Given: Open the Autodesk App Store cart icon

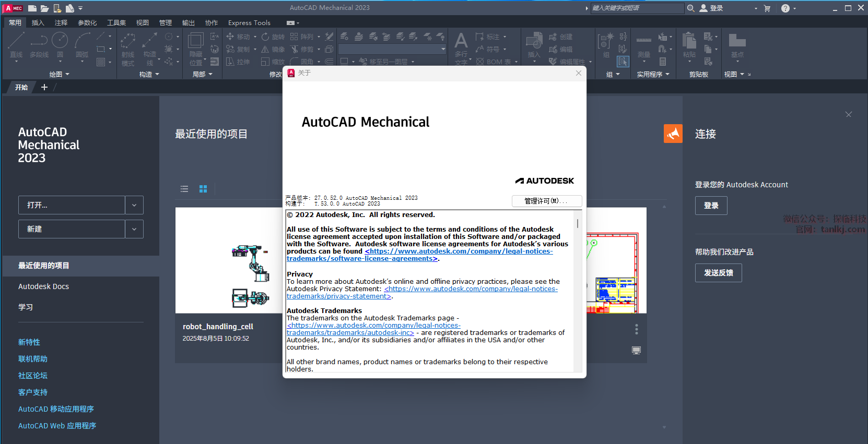Looking at the screenshot, I should [x=767, y=8].
